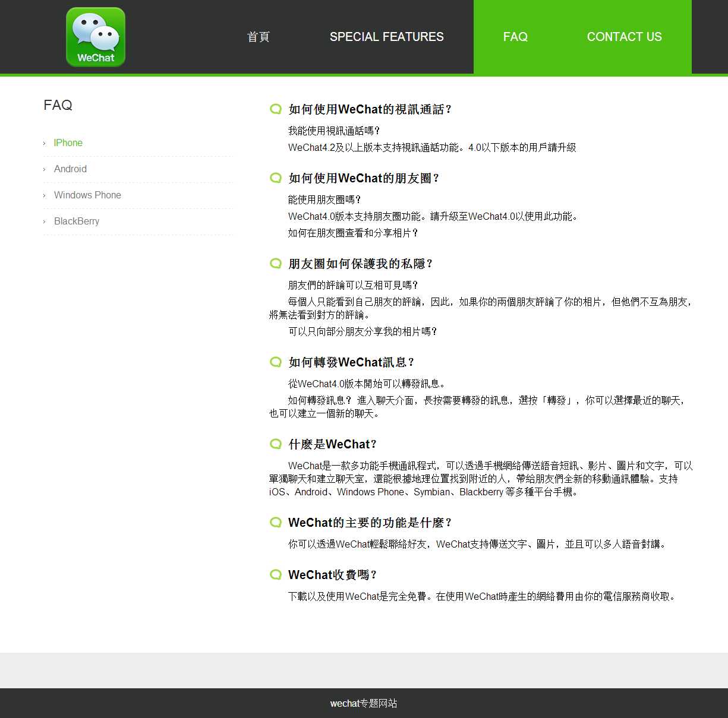Expand the arrow beside Windows Phone
Screen dimensions: 728x718
coord(45,195)
